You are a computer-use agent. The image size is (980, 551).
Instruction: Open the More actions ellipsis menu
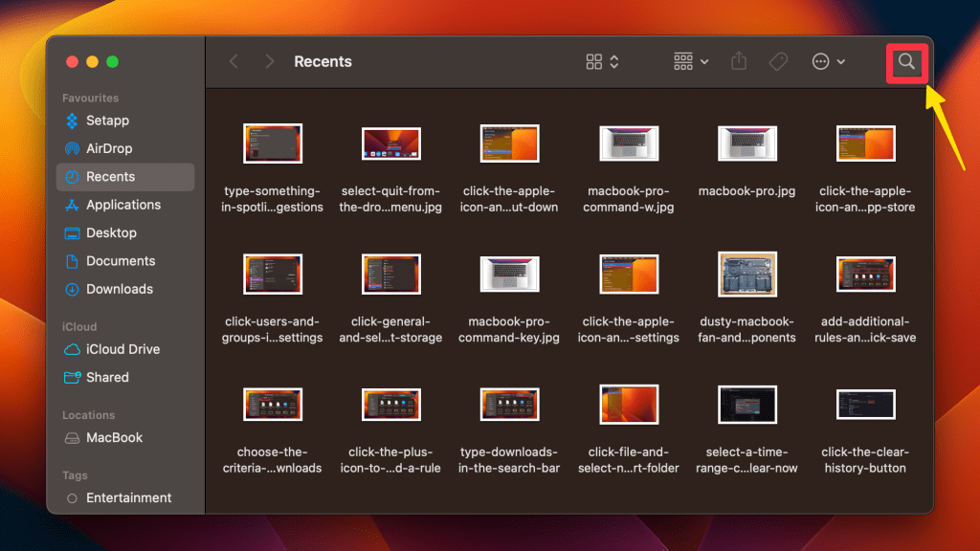click(828, 61)
